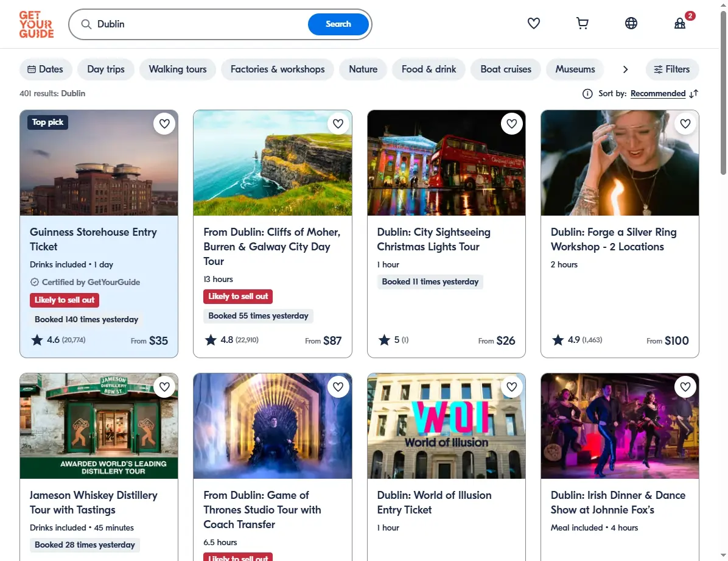Open City Sightseeing Christmas Lights Tour title

[433, 239]
